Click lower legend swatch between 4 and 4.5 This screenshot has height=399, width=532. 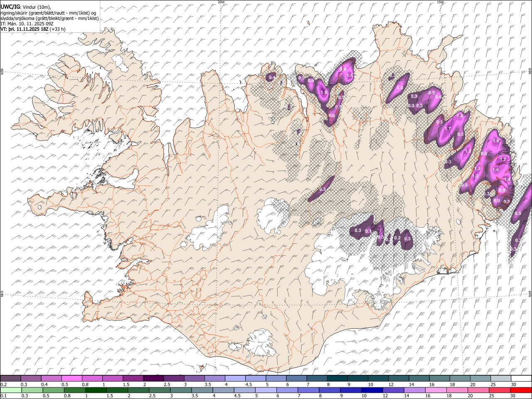[223, 390]
